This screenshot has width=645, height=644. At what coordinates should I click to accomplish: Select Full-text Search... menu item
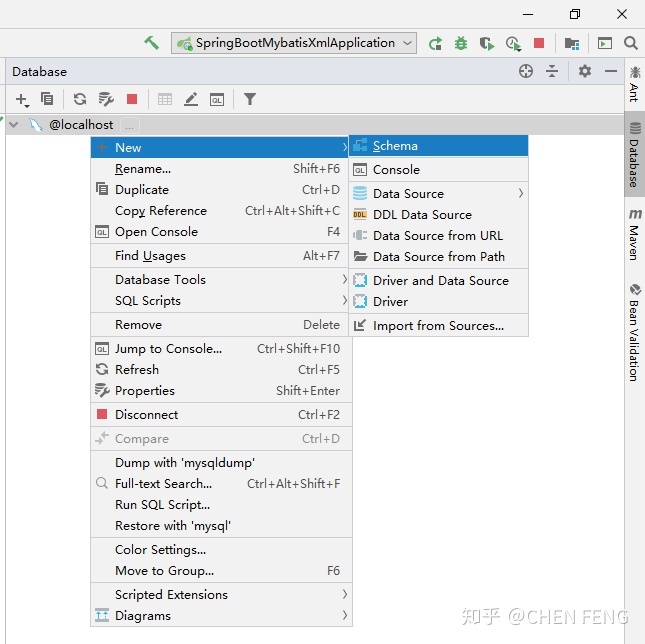[x=221, y=484]
